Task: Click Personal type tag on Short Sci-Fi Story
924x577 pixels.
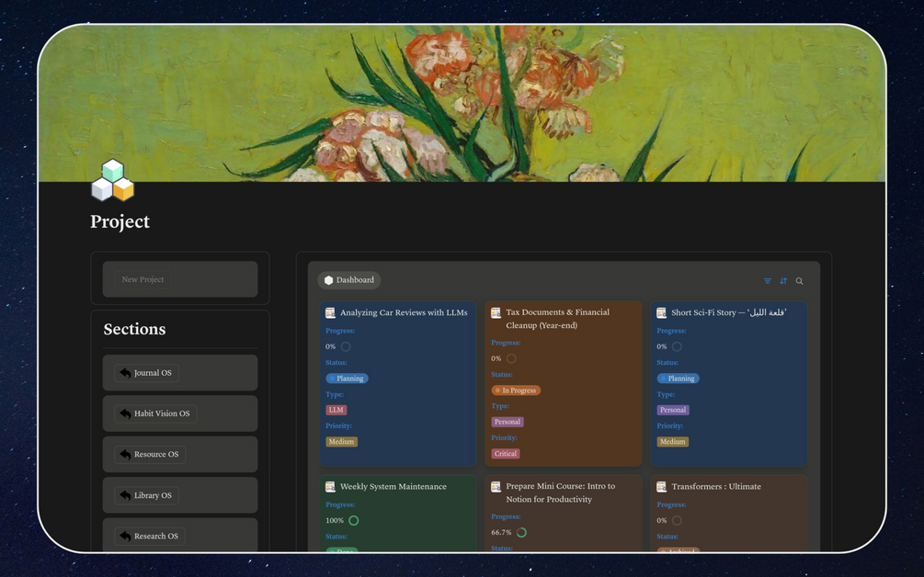Action: (x=673, y=410)
